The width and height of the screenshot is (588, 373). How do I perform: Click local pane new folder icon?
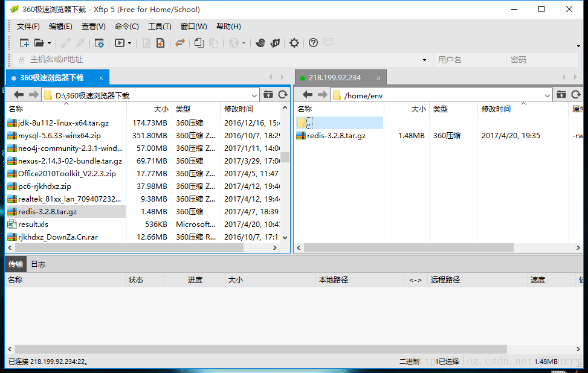[x=268, y=94]
